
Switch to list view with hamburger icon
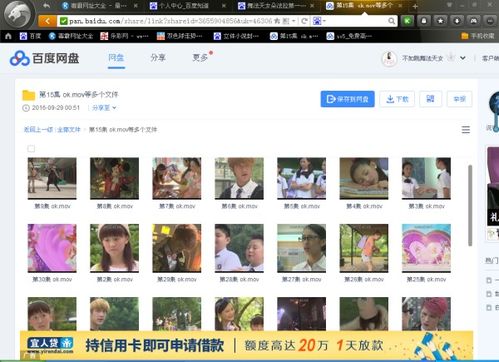pos(466,130)
